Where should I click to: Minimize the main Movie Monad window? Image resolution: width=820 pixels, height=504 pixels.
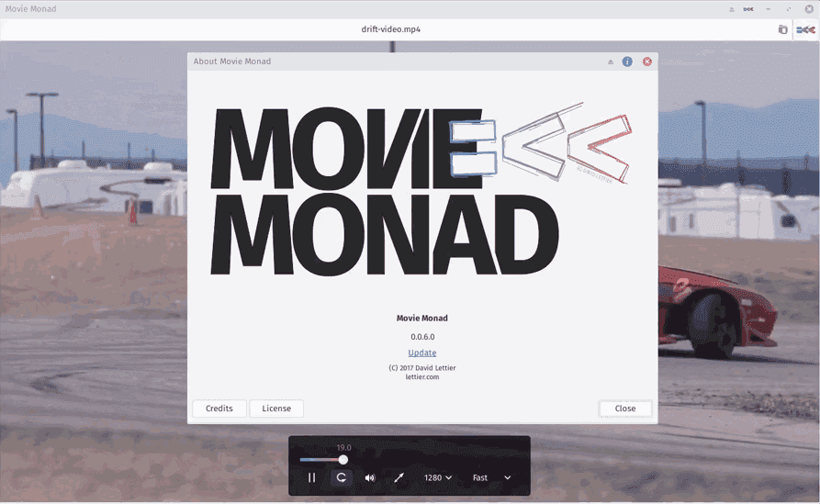click(769, 9)
